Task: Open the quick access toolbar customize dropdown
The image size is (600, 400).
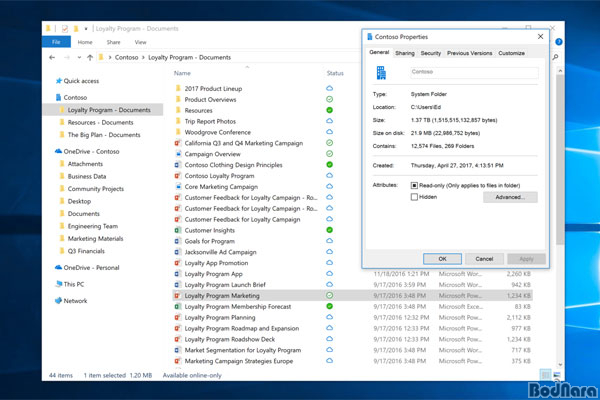Action: click(x=86, y=29)
